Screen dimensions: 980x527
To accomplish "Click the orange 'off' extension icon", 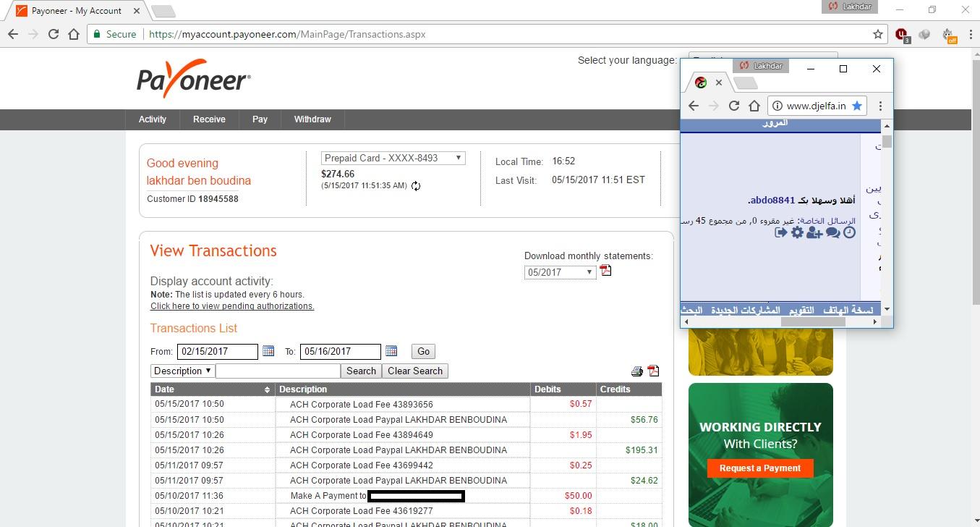I will click(949, 35).
